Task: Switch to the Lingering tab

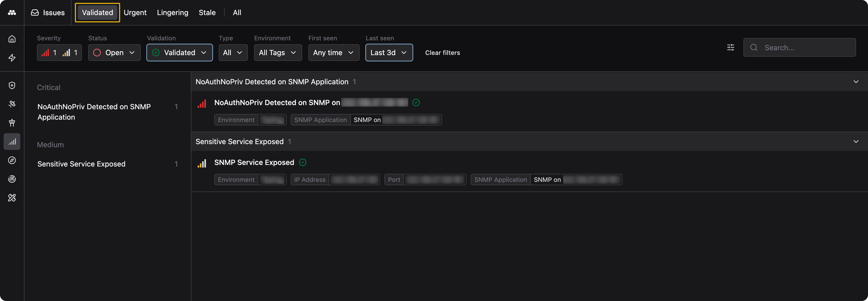Action: 172,12
